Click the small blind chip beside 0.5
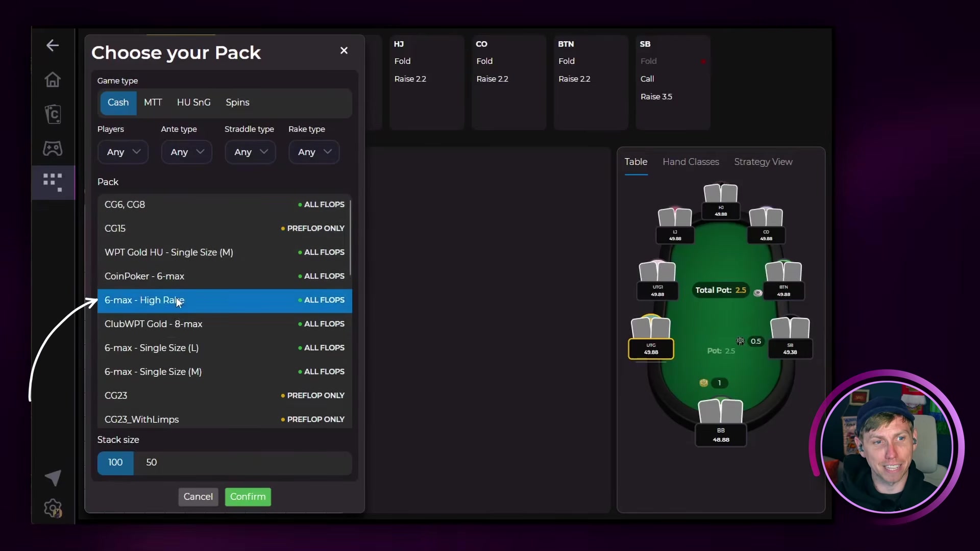Viewport: 980px width, 551px height. (x=740, y=341)
